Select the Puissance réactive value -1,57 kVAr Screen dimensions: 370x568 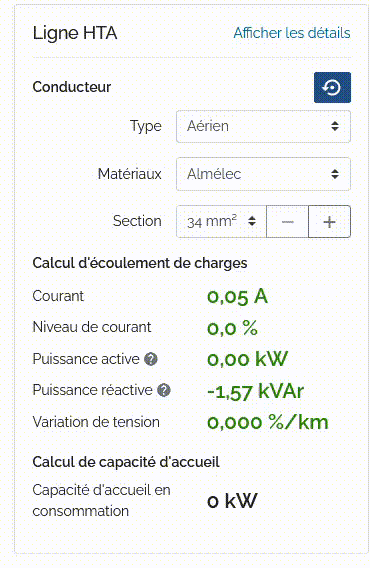click(255, 392)
